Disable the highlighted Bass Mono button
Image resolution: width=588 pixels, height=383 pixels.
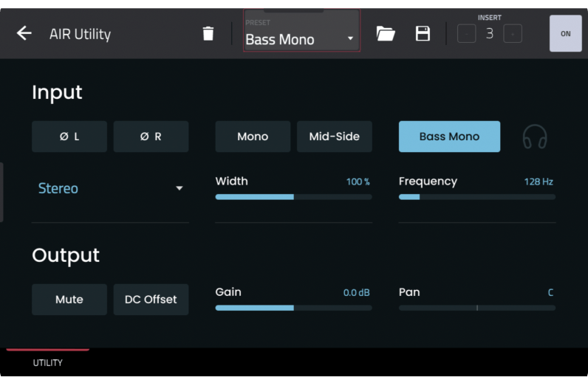[449, 137]
